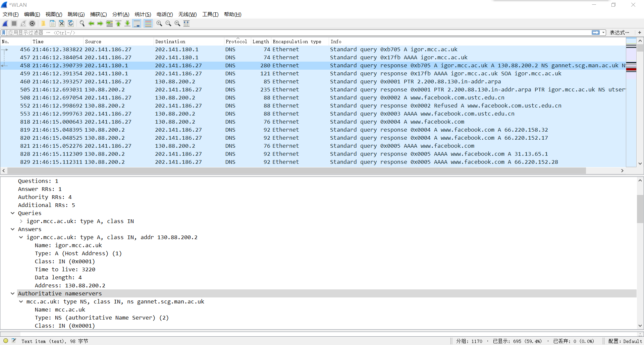The height and width of the screenshot is (345, 644).
Task: Sort by the No. column header
Action: tap(15, 42)
